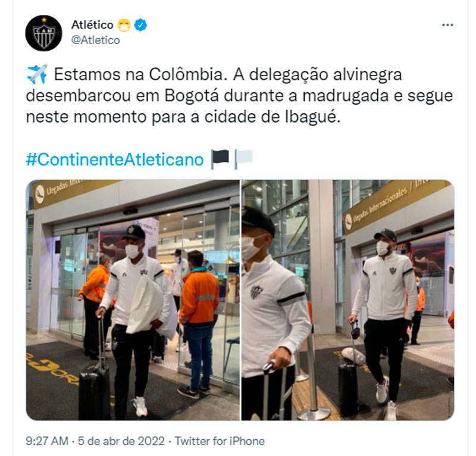This screenshot has width=476, height=456.
Task: Click the masked face emoji by the name
Action: 124,25
